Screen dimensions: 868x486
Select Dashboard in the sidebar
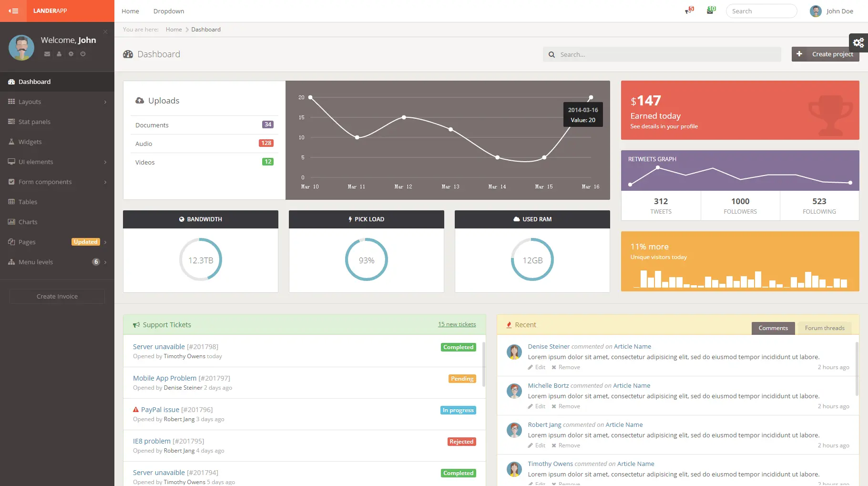pyautogui.click(x=57, y=82)
